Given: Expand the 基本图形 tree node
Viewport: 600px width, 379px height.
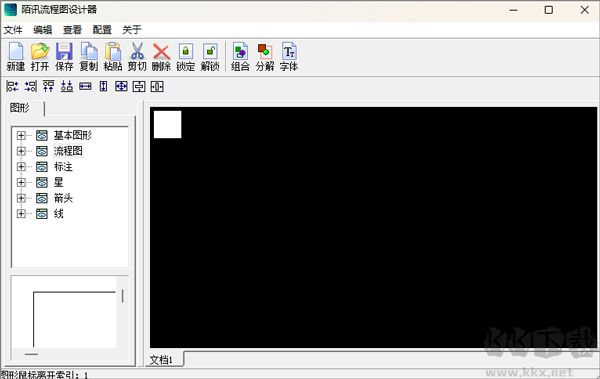Looking at the screenshot, I should point(21,135).
